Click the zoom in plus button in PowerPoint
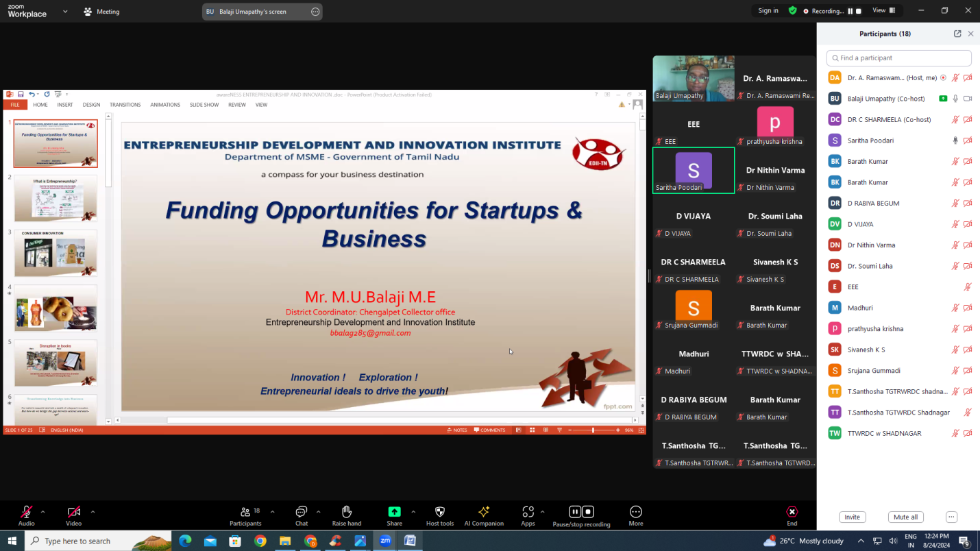 click(618, 430)
